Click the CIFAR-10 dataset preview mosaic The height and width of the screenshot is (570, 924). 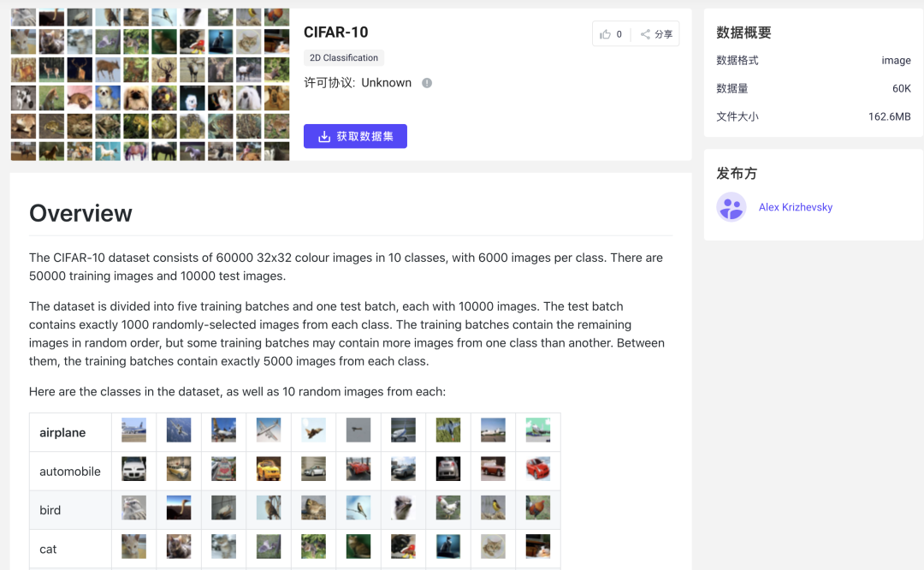point(151,84)
